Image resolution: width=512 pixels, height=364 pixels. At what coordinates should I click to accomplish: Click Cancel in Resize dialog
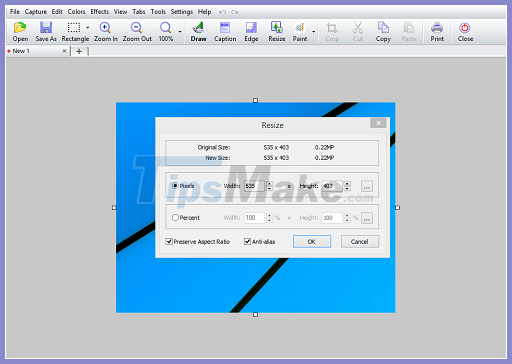click(360, 241)
